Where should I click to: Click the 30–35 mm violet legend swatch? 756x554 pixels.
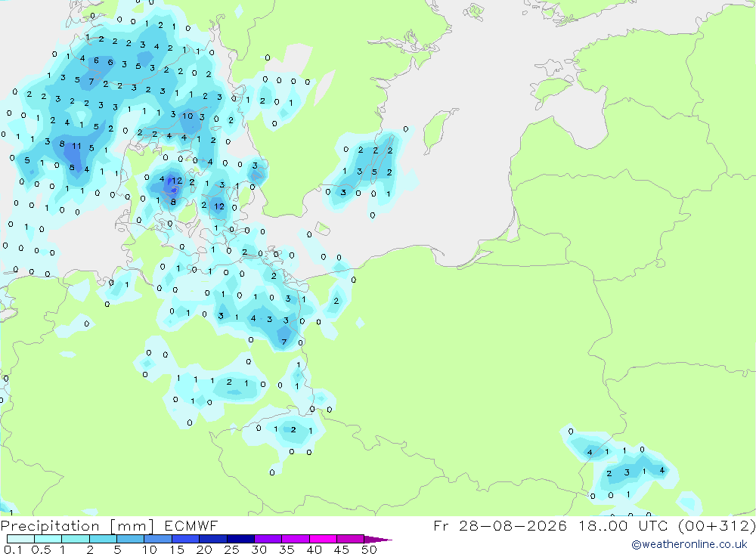coord(268,539)
